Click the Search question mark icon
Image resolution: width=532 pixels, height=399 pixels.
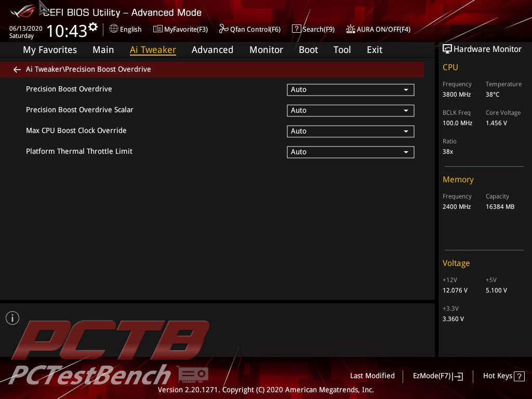click(296, 29)
